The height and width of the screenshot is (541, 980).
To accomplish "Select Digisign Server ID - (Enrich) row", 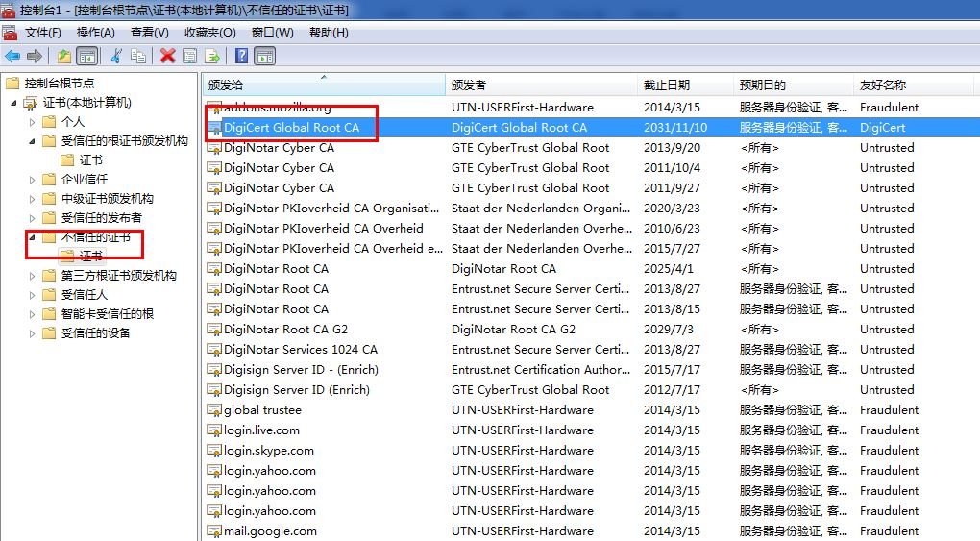I will pyautogui.click(x=591, y=370).
